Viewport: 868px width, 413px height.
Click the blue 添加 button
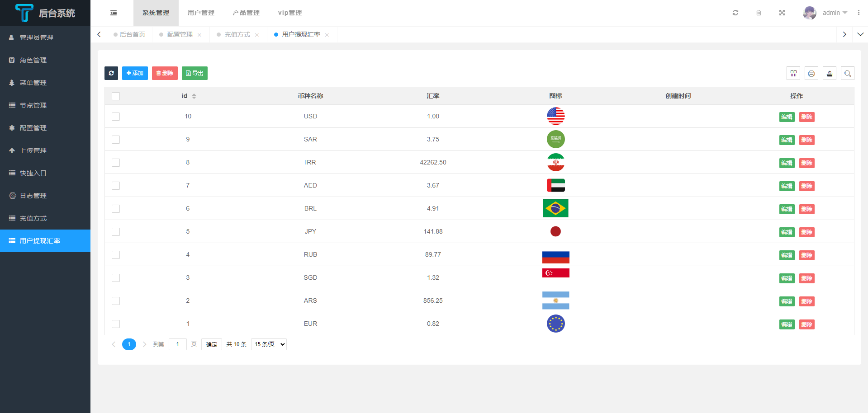pos(135,73)
